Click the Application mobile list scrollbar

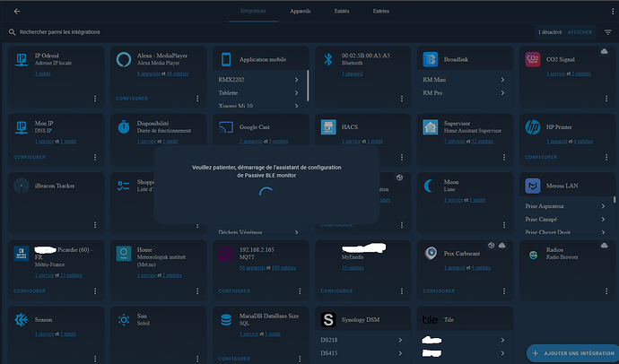308,85
